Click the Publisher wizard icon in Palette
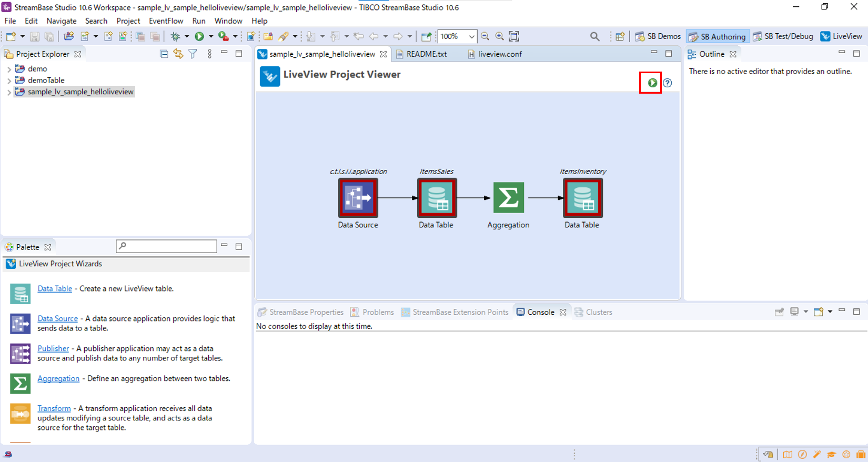The image size is (868, 462). pyautogui.click(x=20, y=354)
